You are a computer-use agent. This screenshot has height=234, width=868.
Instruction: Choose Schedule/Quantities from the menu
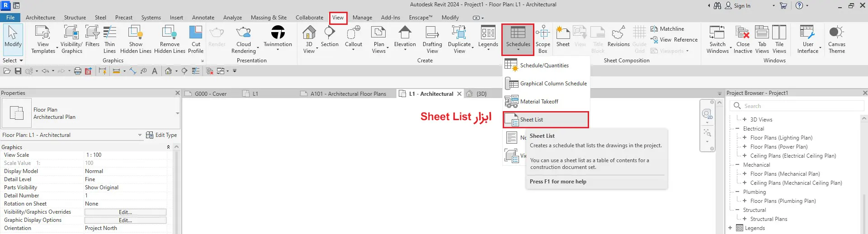[x=546, y=66]
